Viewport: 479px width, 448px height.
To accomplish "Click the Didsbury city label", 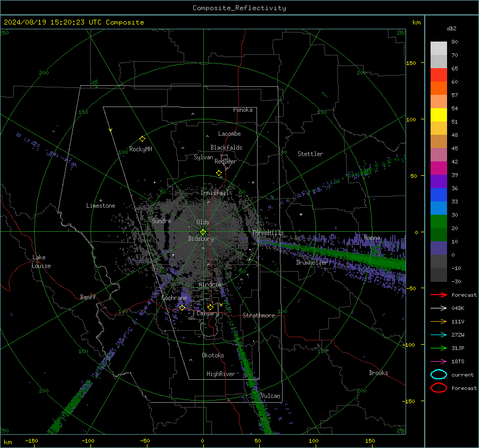I will tap(201, 239).
